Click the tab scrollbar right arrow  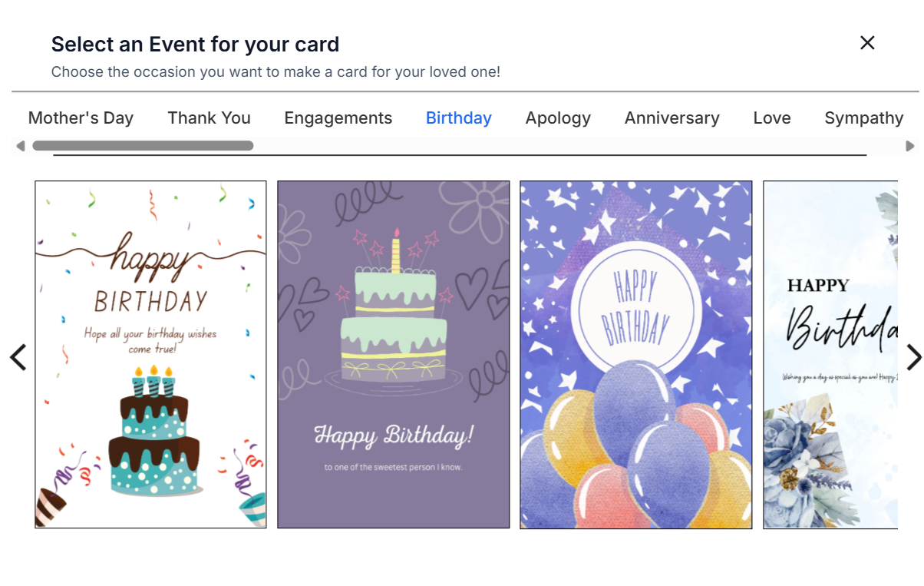[x=910, y=146]
